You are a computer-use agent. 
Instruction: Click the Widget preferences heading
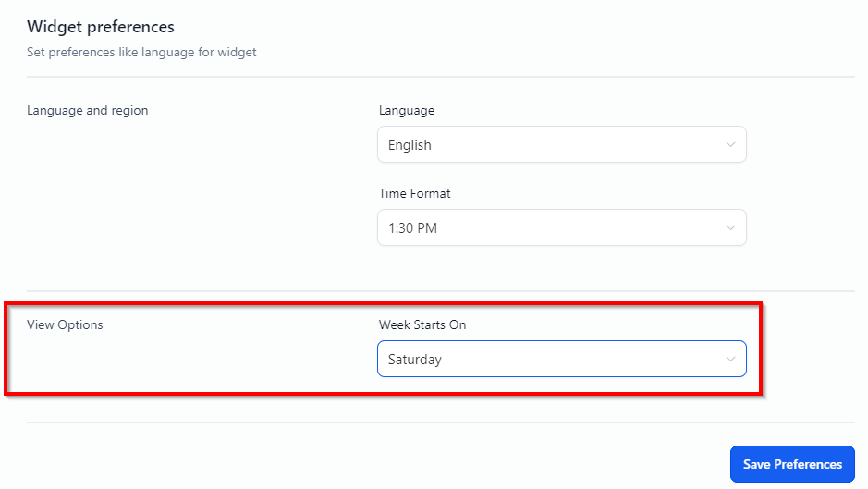(101, 28)
